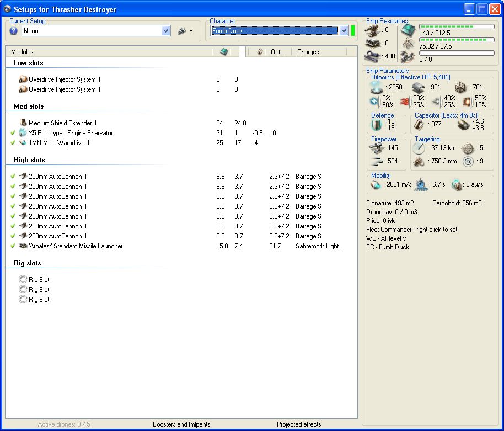This screenshot has height=431, width=504.
Task: Click the EM resistance icon showing 0% / 60%
Action: [x=375, y=102]
